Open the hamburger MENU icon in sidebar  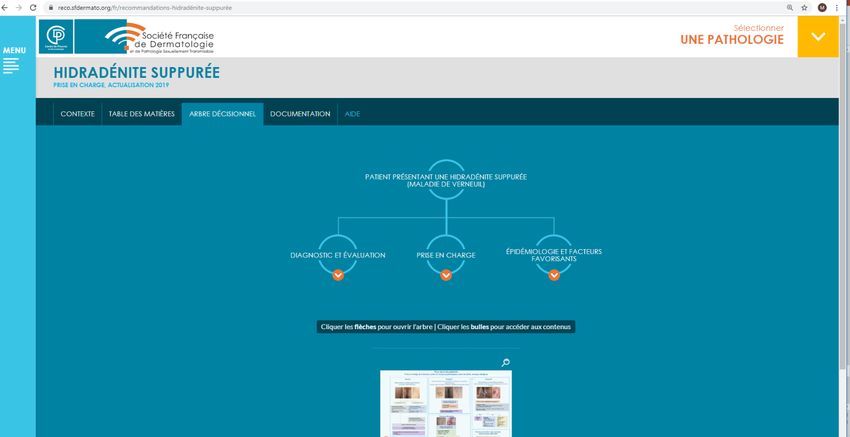(11, 65)
